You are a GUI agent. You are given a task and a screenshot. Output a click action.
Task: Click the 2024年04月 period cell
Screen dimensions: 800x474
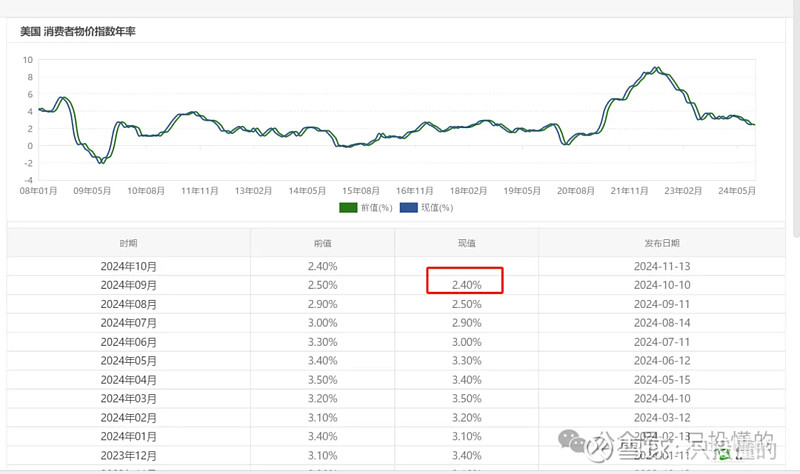129,380
